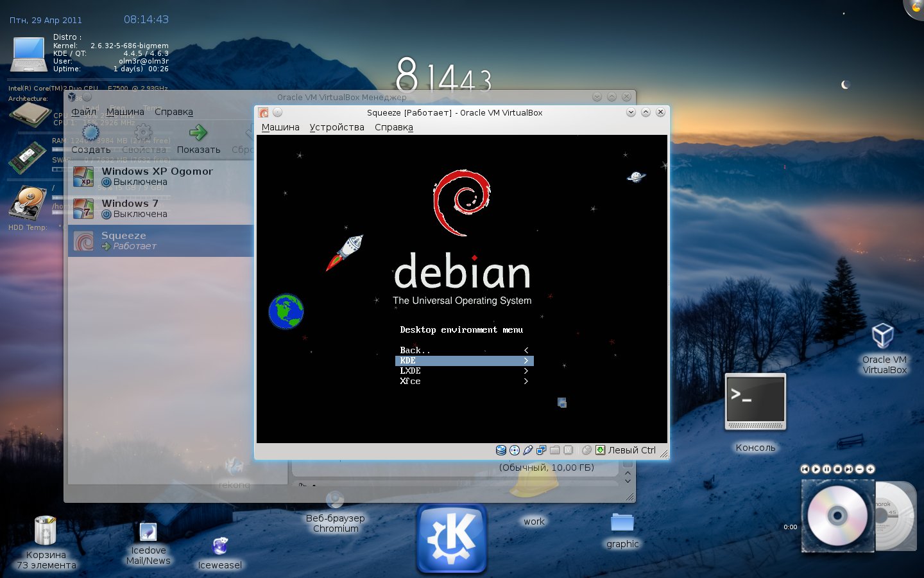Click the virtualization chip status icon
The image size is (924, 578).
569,450
